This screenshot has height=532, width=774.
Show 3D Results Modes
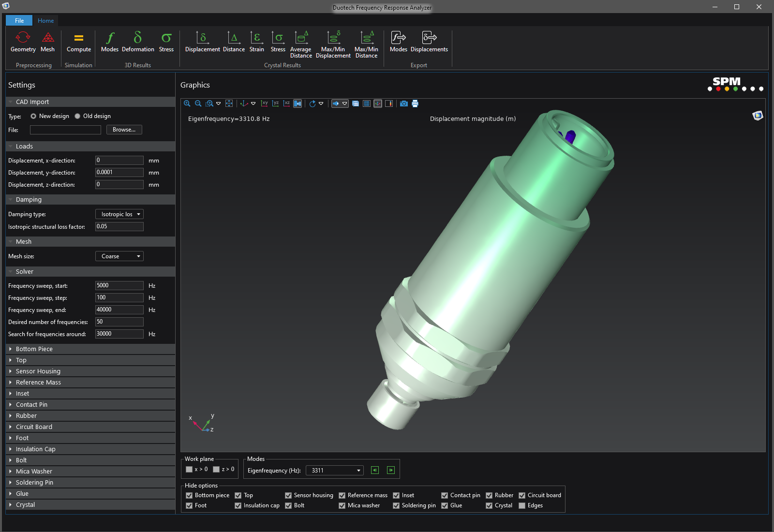pos(110,42)
